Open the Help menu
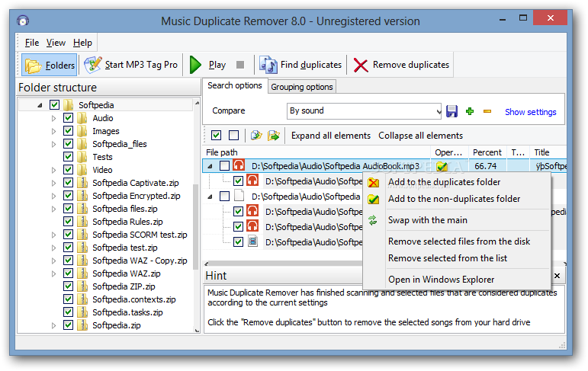The height and width of the screenshot is (371, 588). (82, 43)
